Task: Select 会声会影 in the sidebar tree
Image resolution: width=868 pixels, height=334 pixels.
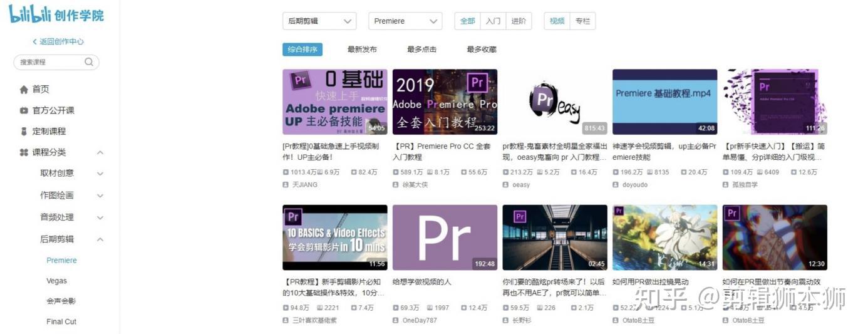Action: (61, 301)
